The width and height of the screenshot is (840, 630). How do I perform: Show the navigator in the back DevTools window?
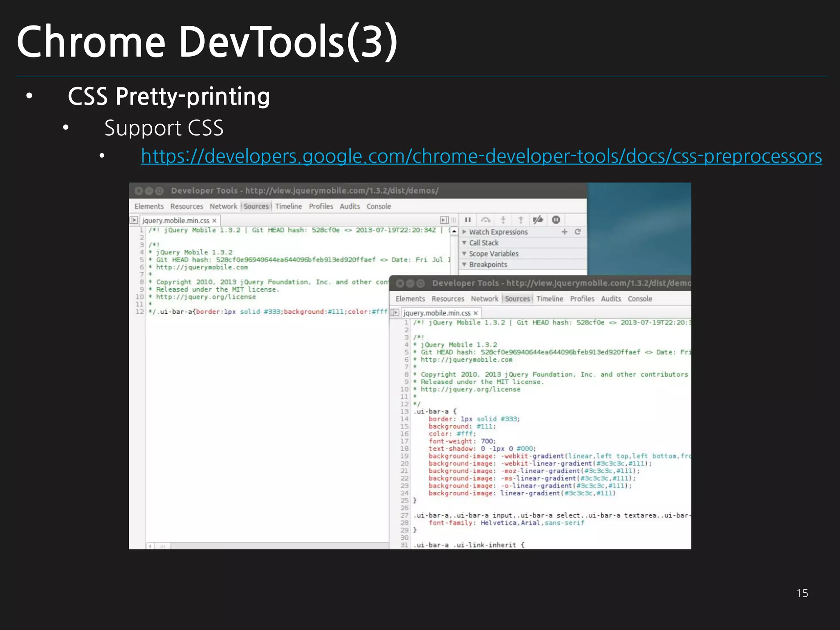[x=134, y=220]
